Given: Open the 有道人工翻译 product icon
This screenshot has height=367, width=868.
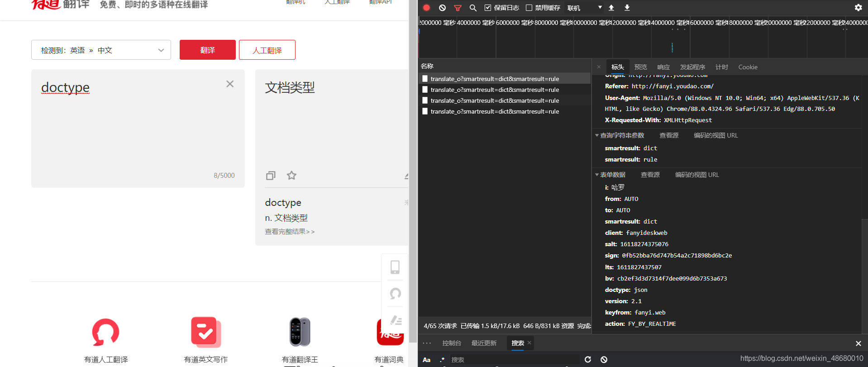Looking at the screenshot, I should (x=106, y=332).
